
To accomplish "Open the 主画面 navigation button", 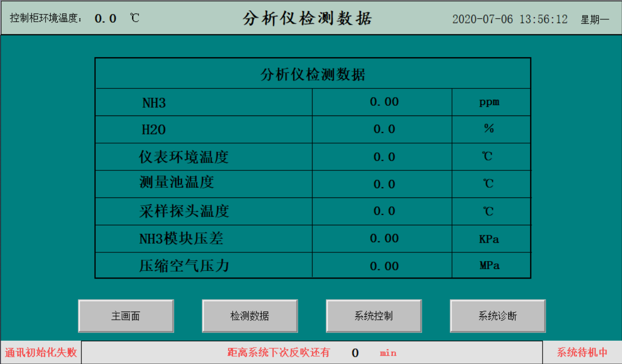I will (x=126, y=316).
